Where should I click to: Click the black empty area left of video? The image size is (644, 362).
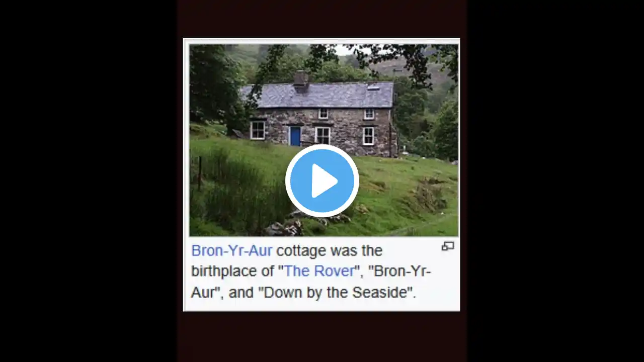(x=88, y=181)
